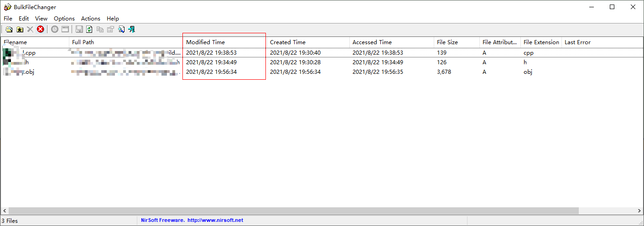Open the Properties toolbar icon
The height and width of the screenshot is (226, 644).
point(110,29)
